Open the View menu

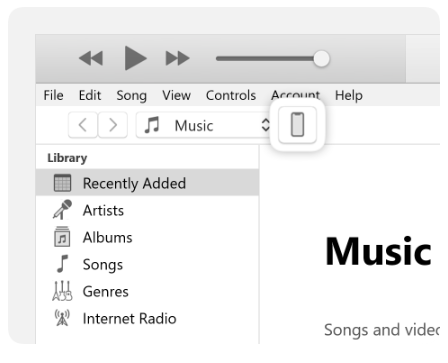[x=176, y=96]
